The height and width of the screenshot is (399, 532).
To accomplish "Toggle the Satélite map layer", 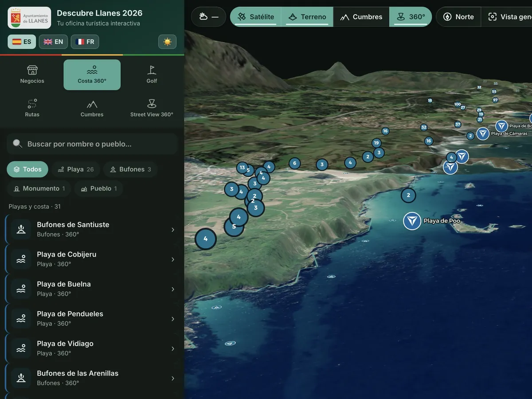I will [256, 17].
